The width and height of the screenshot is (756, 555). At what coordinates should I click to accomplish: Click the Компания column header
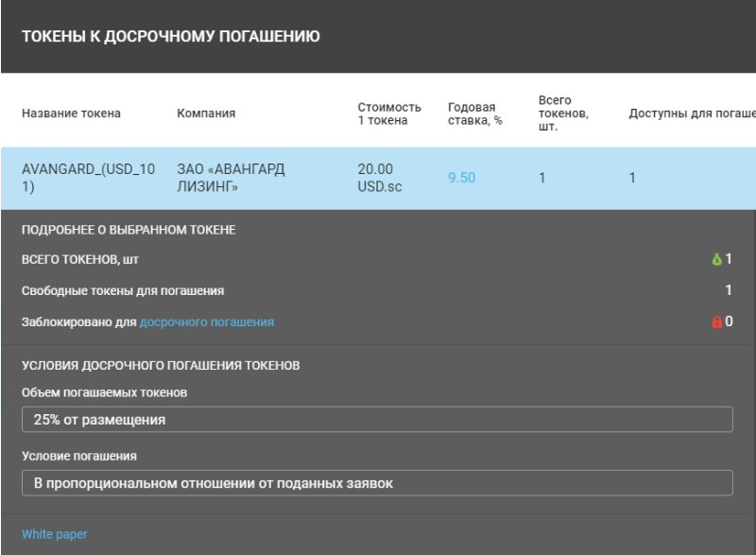(x=206, y=113)
